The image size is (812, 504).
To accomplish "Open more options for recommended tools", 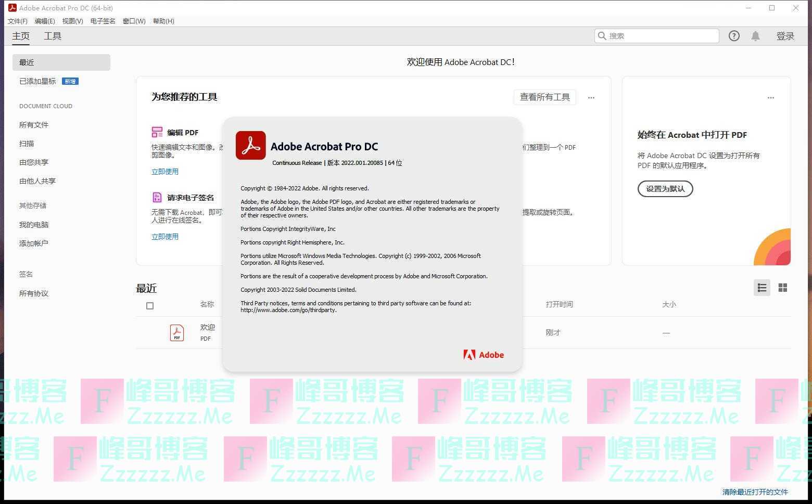I will coord(591,97).
